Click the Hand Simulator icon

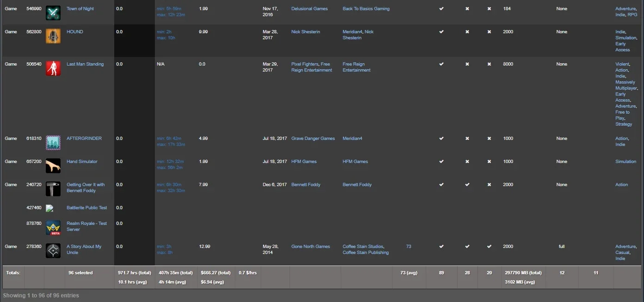pos(53,166)
